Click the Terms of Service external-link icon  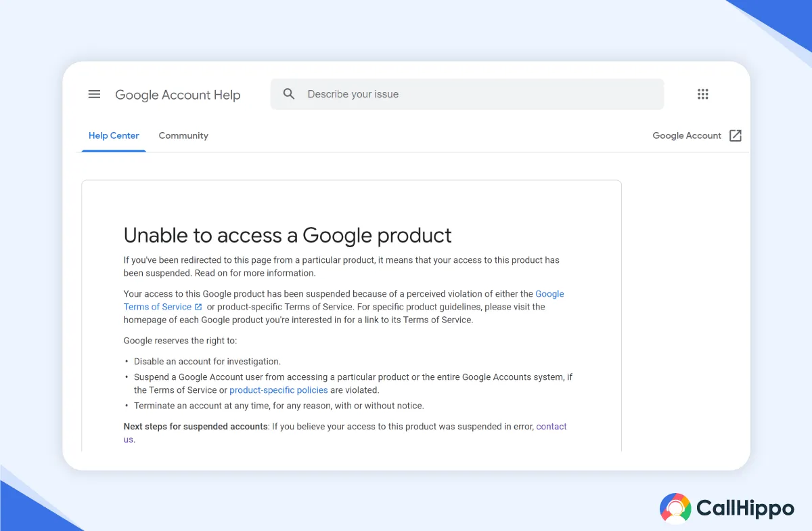point(198,307)
